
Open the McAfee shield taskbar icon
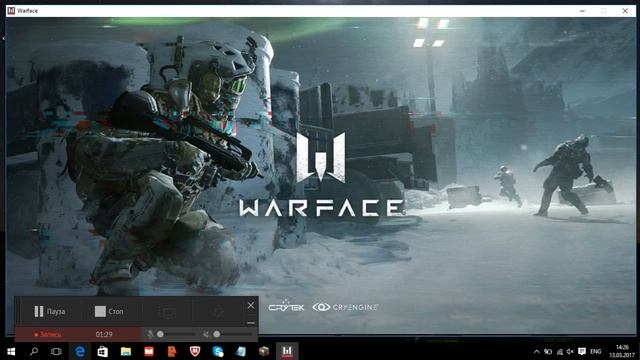point(195,351)
